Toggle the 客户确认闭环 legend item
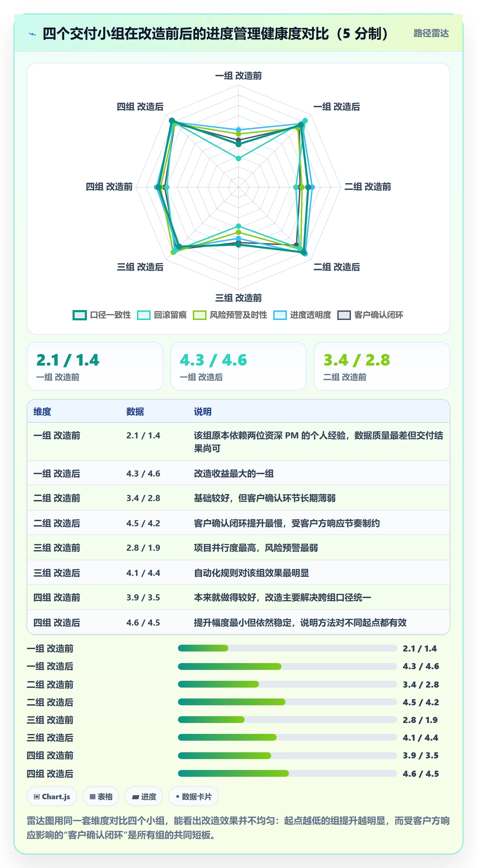 (x=370, y=315)
